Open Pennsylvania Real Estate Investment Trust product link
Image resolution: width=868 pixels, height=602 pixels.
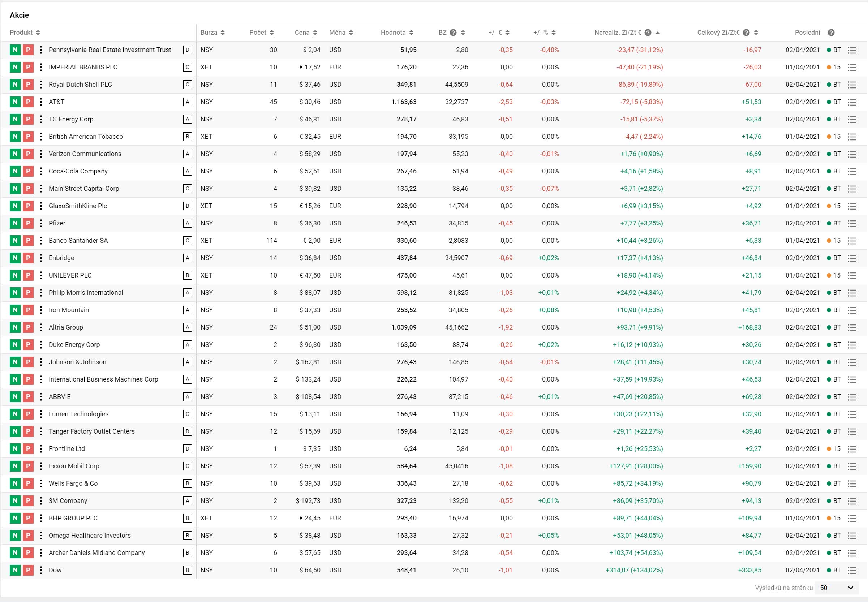(x=110, y=50)
